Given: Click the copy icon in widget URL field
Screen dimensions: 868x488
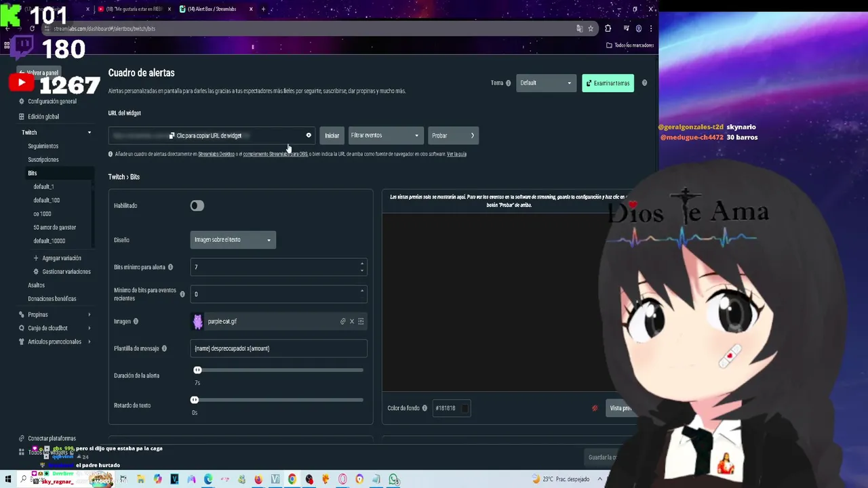Looking at the screenshot, I should [172, 136].
